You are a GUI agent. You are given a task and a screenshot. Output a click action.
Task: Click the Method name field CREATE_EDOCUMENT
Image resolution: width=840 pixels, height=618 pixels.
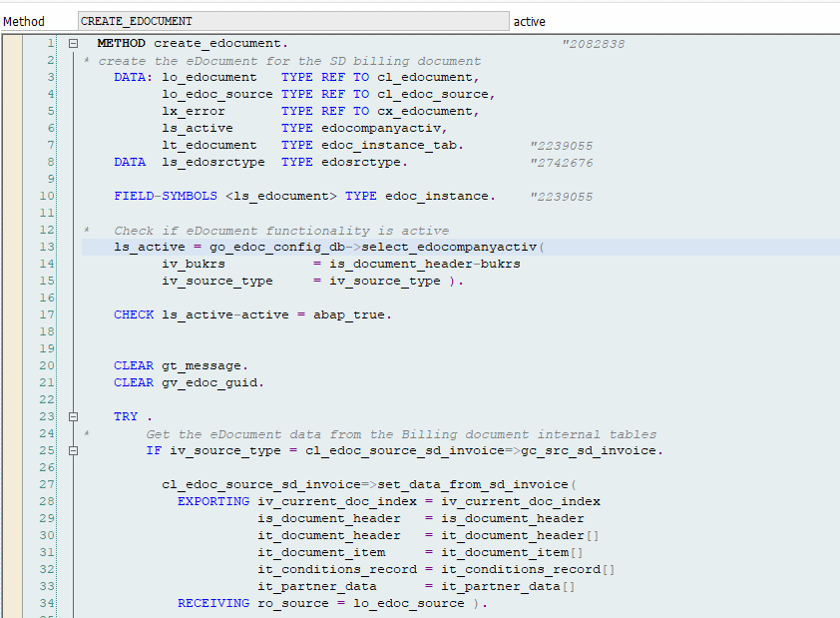(291, 21)
